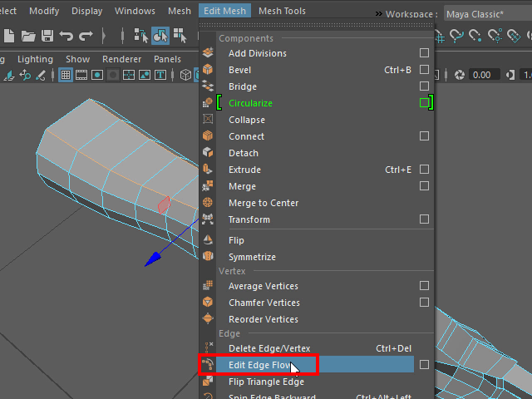Click the 0.00 numeric field
532x399 pixels.
coord(481,75)
